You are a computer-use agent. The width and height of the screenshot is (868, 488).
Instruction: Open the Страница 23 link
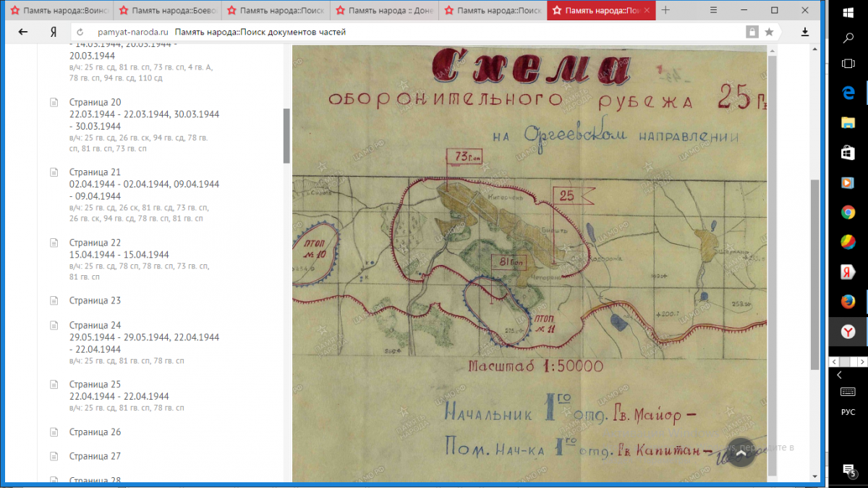coord(95,300)
